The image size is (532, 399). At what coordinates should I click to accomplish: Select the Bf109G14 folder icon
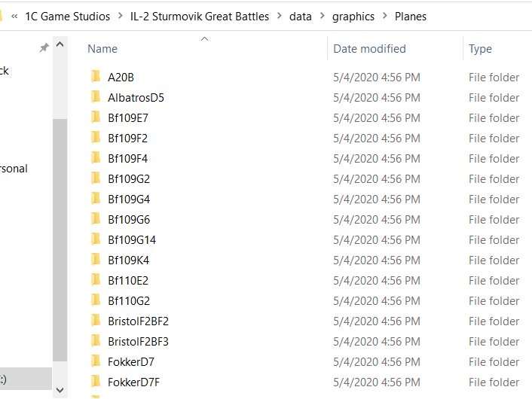[96, 239]
